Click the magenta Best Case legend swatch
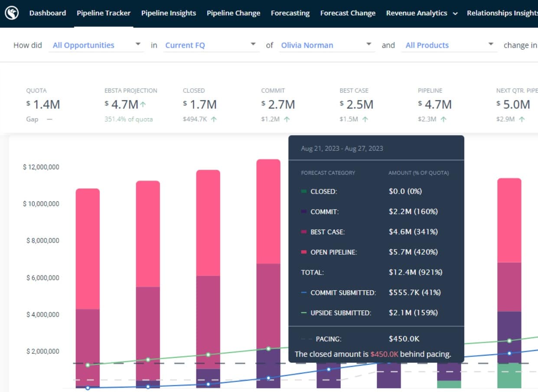538x392 pixels. (304, 232)
